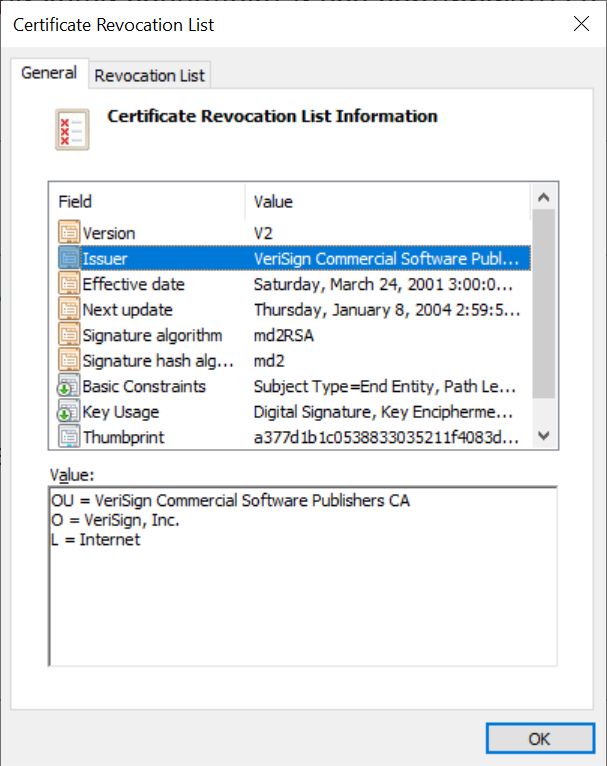This screenshot has width=607, height=766.
Task: Click the Basic Constraints extension icon
Action: point(69,385)
